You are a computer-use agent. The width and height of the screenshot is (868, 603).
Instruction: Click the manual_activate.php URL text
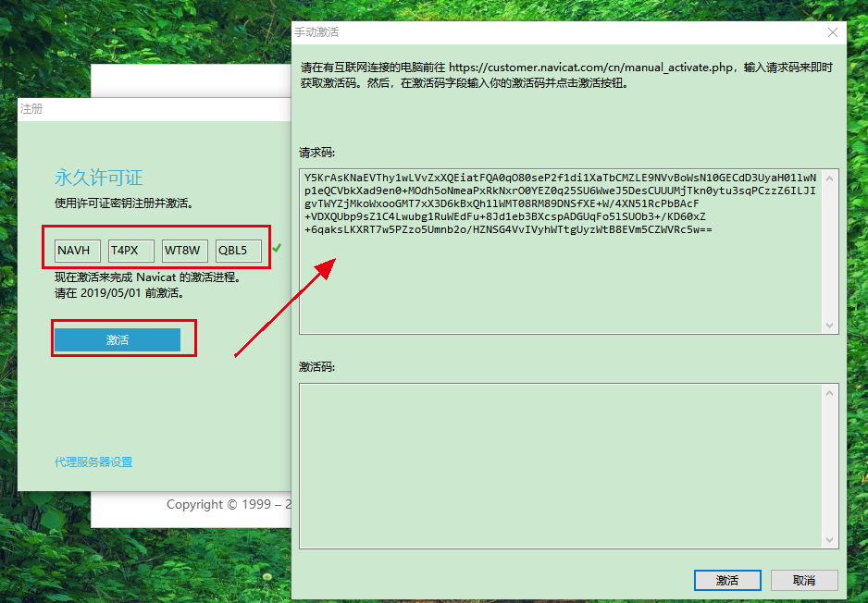click(590, 68)
